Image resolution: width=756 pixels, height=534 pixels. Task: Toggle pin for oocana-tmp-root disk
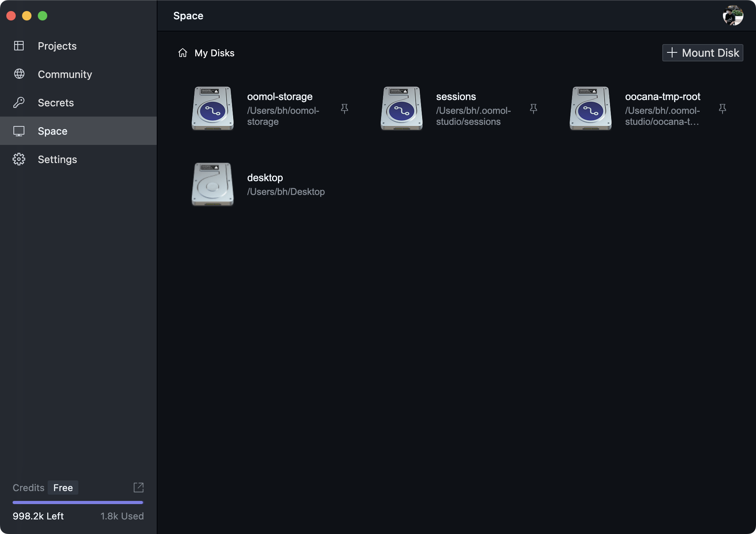point(723,109)
